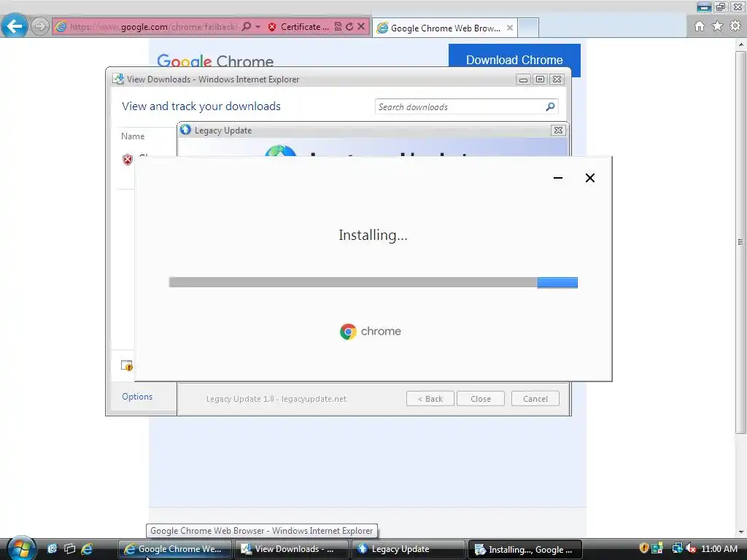Click the Name column header in View Downloads
Image resolution: width=747 pixels, height=560 pixels.
(133, 136)
